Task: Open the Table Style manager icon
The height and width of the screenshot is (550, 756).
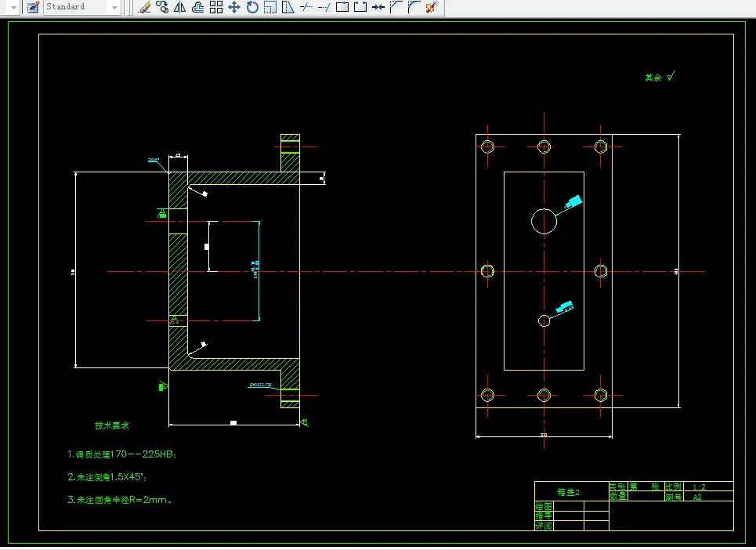Action: coord(33,7)
